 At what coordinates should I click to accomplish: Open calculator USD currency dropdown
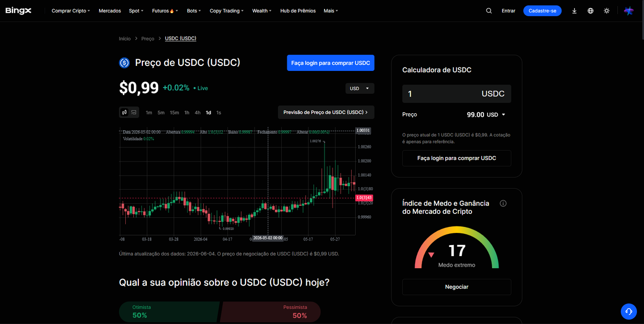[496, 115]
